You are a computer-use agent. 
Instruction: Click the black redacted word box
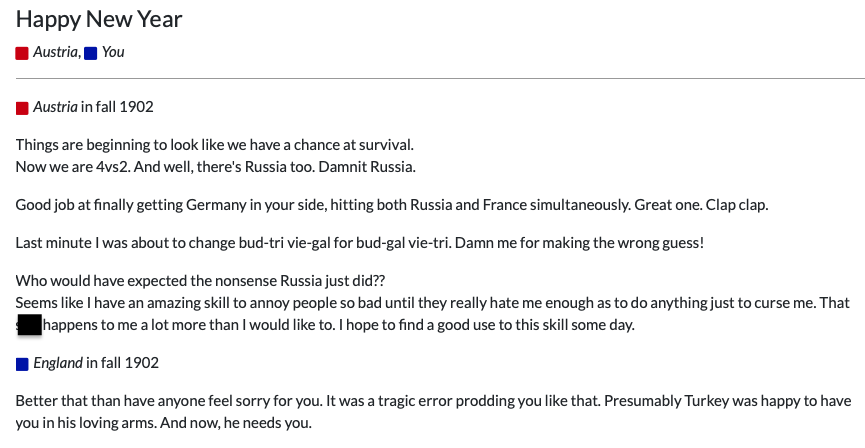point(30,324)
